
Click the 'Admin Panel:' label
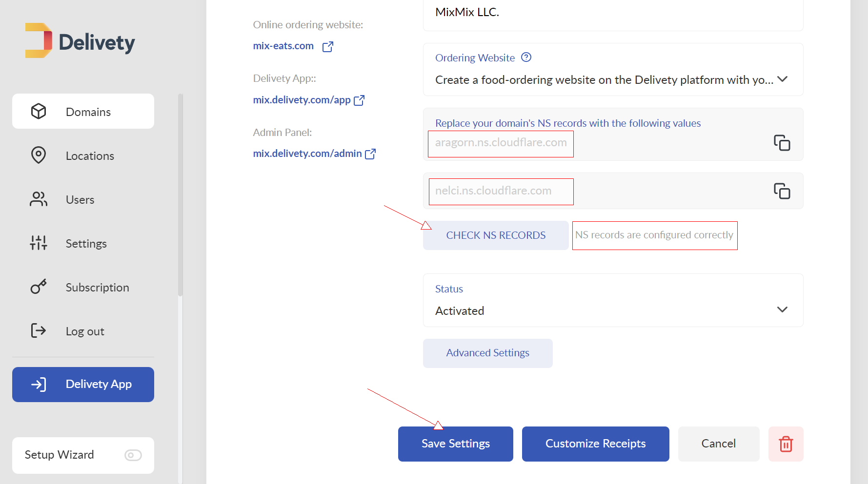click(x=282, y=133)
